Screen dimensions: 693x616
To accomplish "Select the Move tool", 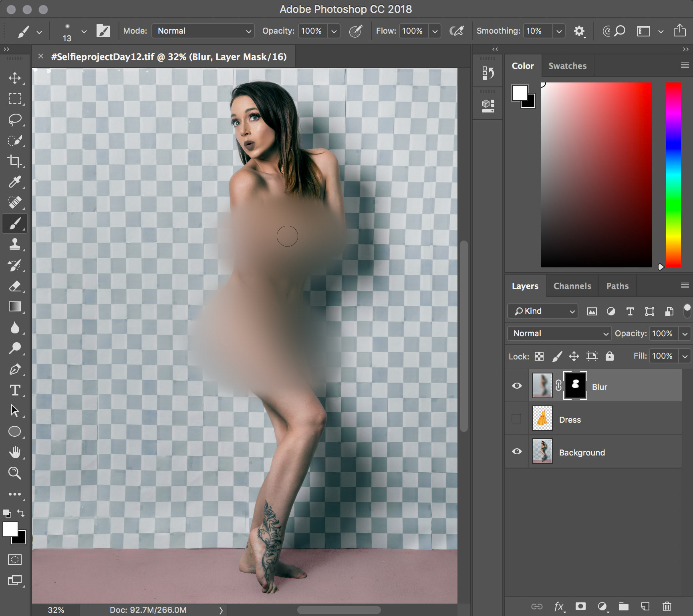I will 15,78.
